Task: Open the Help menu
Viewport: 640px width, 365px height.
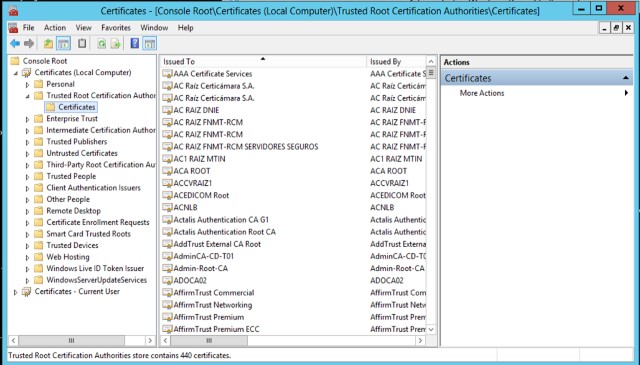Action: [185, 28]
